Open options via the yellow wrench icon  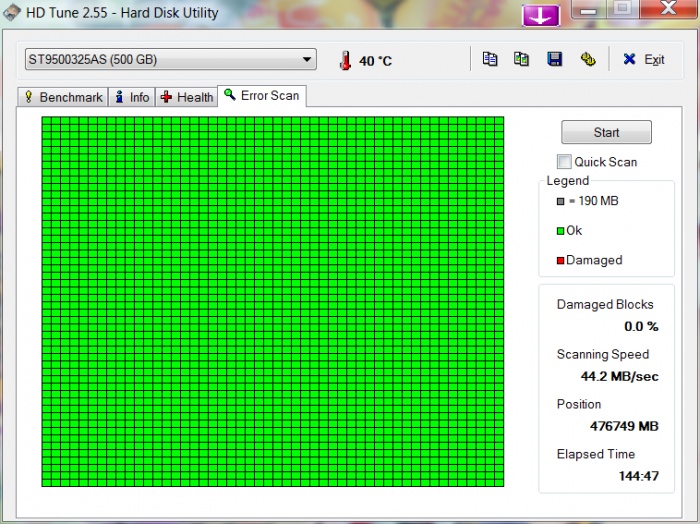pyautogui.click(x=588, y=59)
